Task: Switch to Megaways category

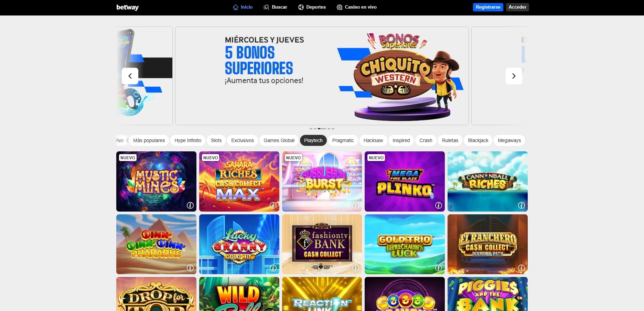Action: click(x=509, y=140)
